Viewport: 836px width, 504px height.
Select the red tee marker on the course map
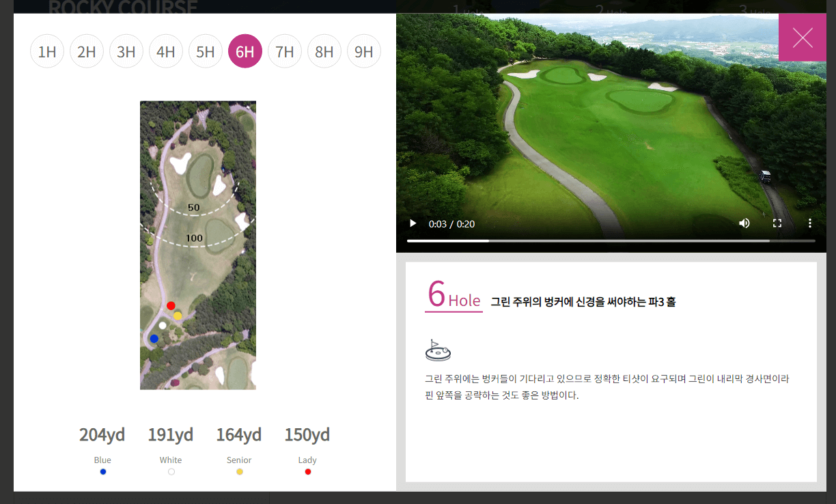coord(171,305)
